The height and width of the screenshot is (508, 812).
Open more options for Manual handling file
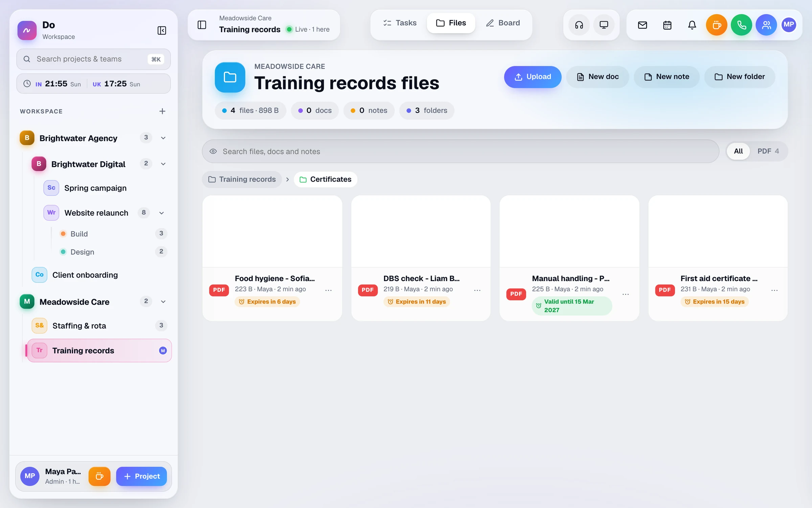626,294
